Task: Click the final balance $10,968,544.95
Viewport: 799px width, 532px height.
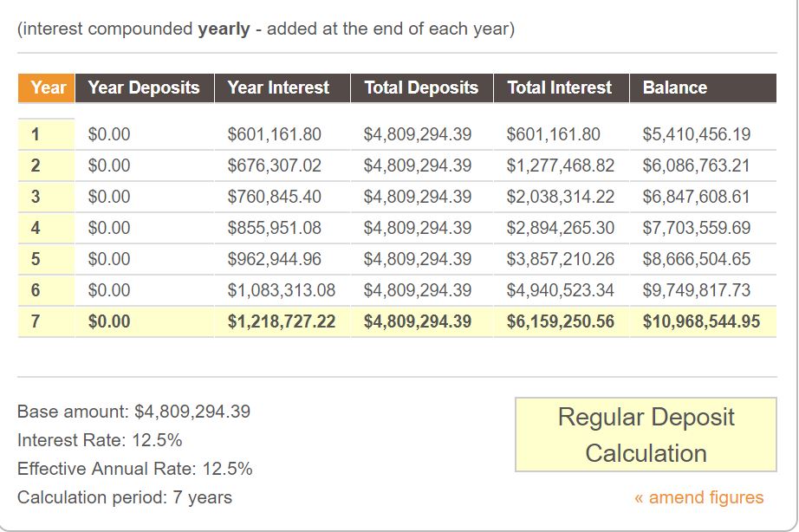Action: (701, 321)
